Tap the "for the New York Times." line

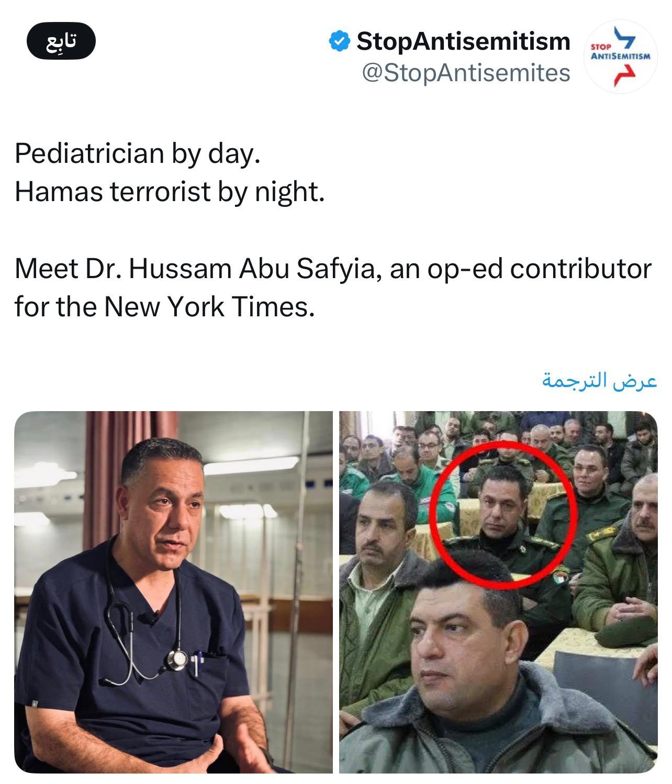click(x=165, y=307)
